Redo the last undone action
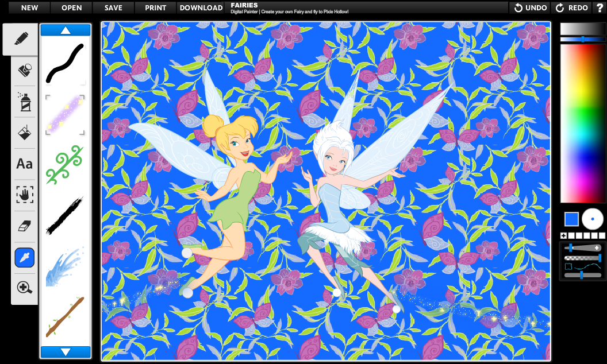 point(572,7)
